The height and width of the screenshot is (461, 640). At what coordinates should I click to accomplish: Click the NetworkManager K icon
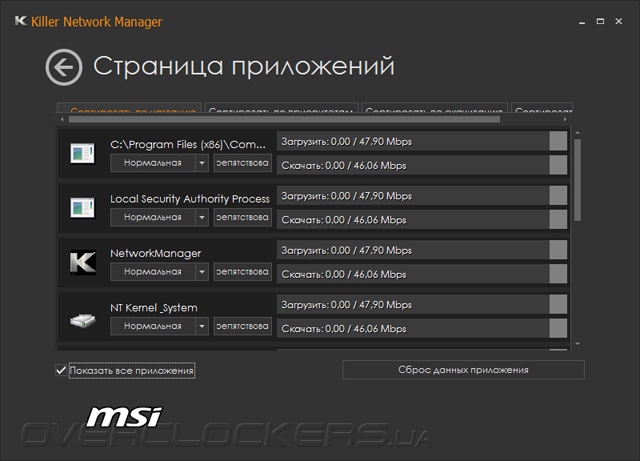[83, 262]
